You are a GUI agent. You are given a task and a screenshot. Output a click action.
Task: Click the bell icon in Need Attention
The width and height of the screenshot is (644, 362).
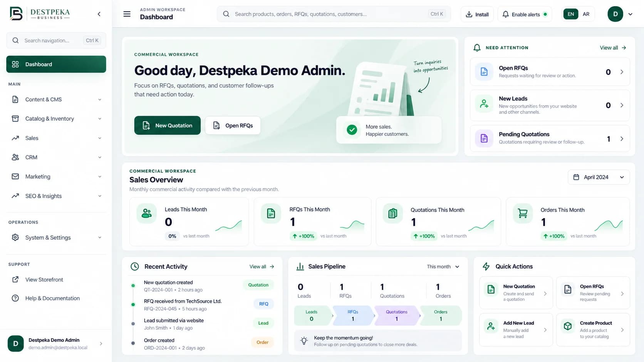click(477, 48)
